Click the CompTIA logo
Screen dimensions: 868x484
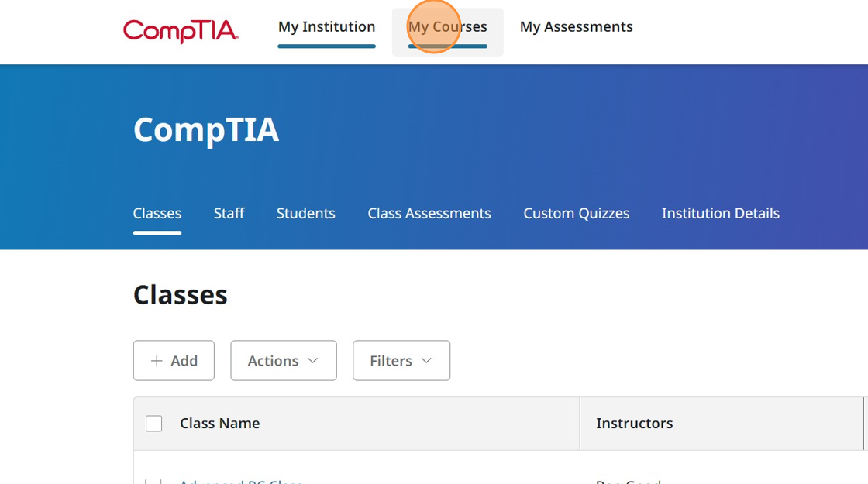[180, 31]
